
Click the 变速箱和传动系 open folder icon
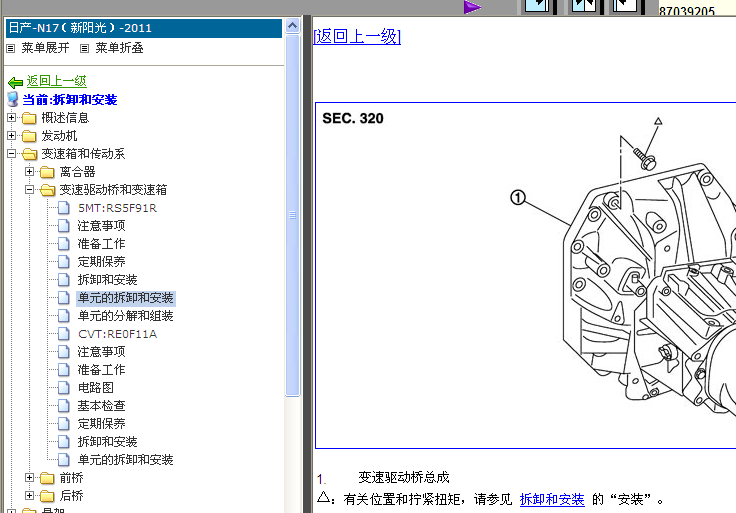coord(30,154)
